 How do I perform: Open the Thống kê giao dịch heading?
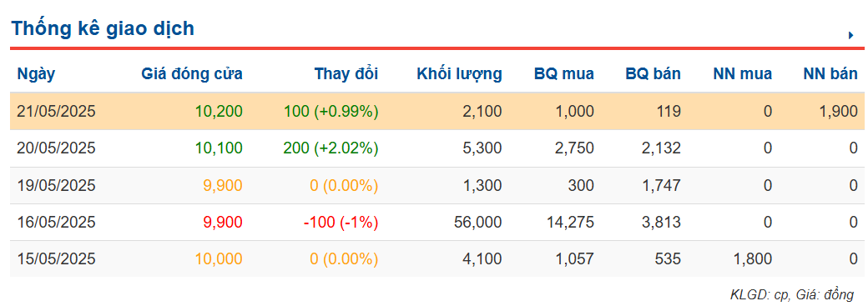click(103, 28)
